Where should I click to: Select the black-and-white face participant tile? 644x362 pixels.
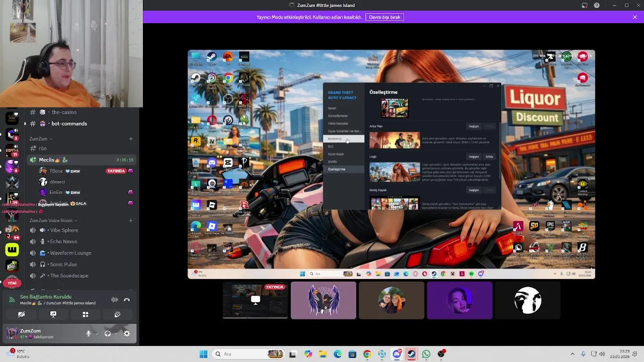point(528,300)
